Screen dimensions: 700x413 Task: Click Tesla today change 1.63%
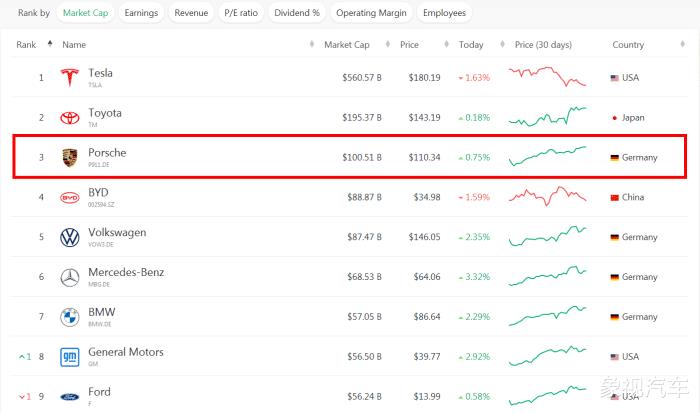tap(474, 78)
